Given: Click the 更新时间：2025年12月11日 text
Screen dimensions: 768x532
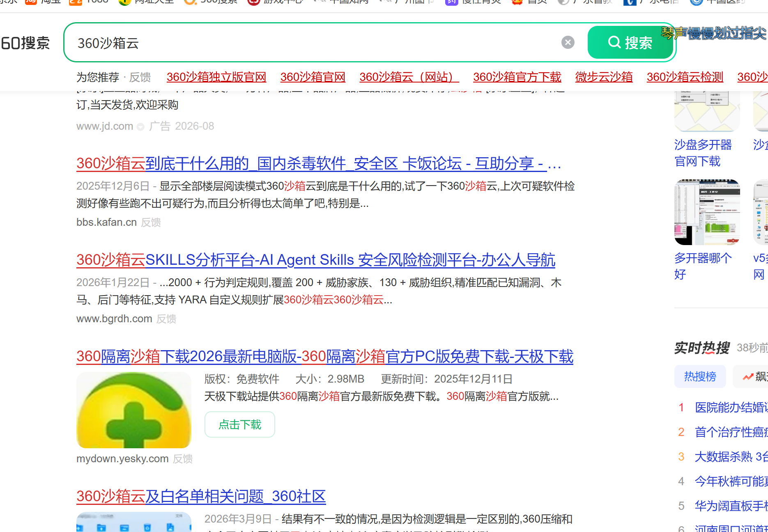Looking at the screenshot, I should coord(446,379).
